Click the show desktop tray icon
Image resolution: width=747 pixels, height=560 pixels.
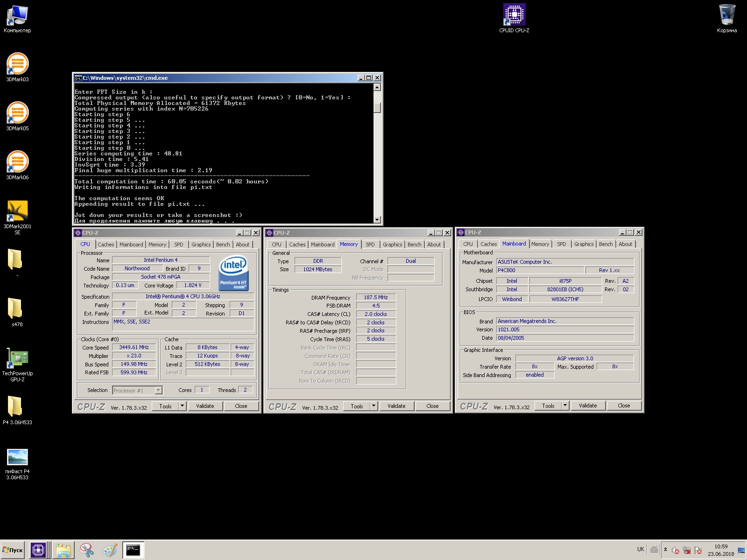click(x=741, y=550)
